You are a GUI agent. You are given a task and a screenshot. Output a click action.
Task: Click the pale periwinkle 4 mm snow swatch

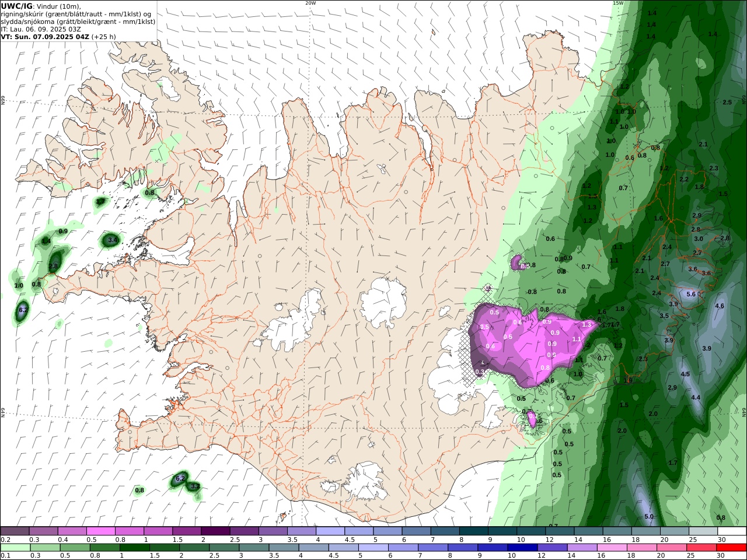(330, 531)
